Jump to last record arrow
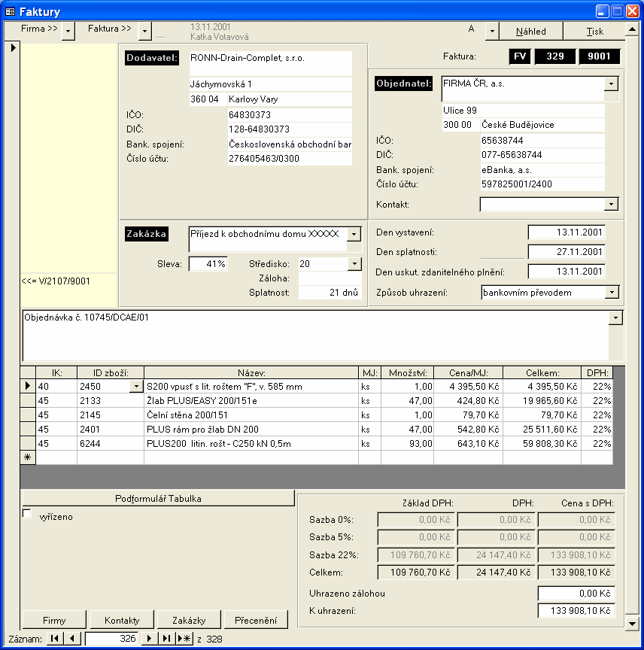The height and width of the screenshot is (650, 644). tap(167, 639)
